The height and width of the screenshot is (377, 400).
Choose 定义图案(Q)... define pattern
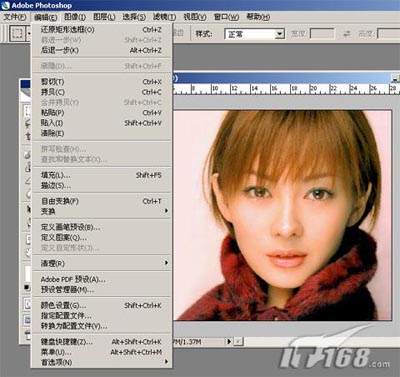pos(101,238)
